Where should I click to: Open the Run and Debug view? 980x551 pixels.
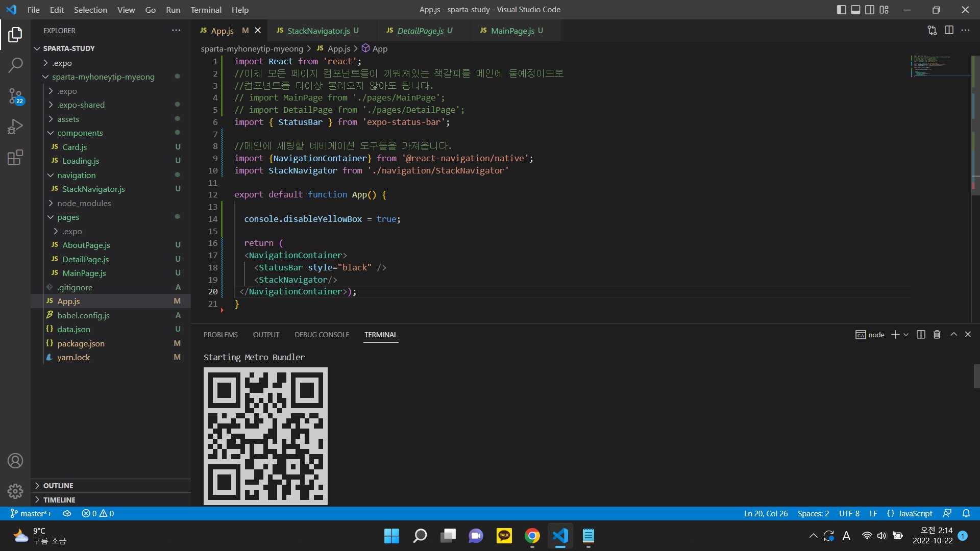15,126
